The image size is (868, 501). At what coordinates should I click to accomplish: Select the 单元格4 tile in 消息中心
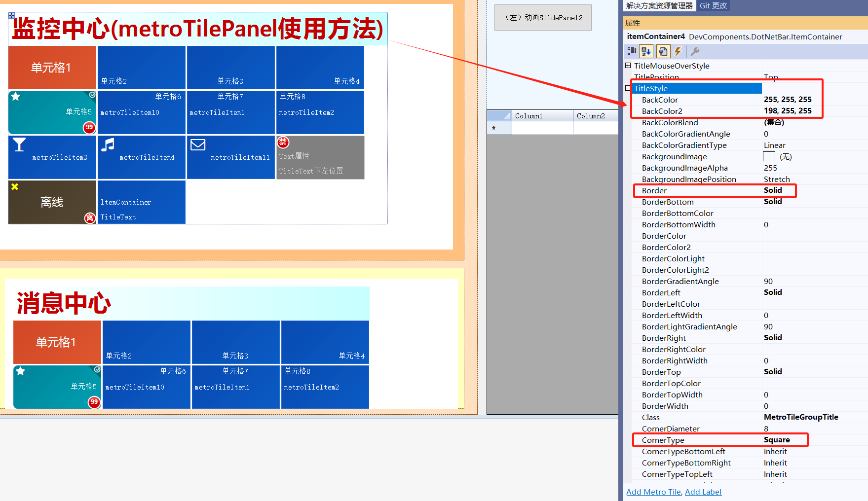pyautogui.click(x=325, y=342)
